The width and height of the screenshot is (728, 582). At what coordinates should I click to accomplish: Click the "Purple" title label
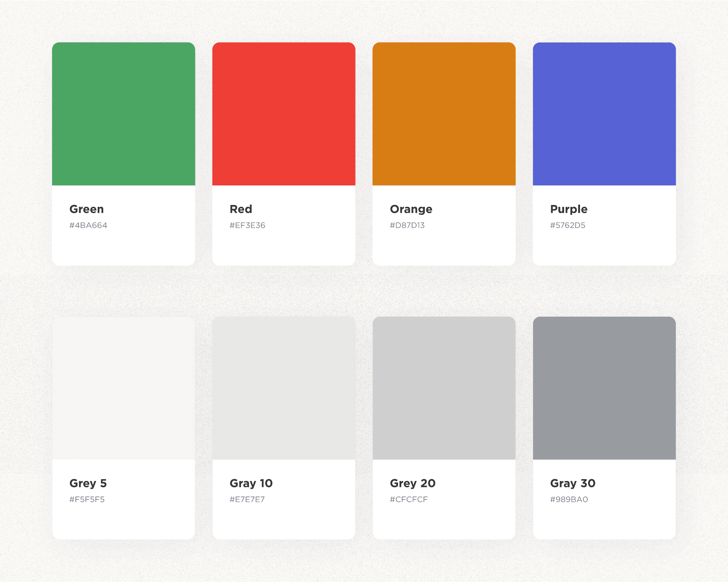tap(569, 209)
